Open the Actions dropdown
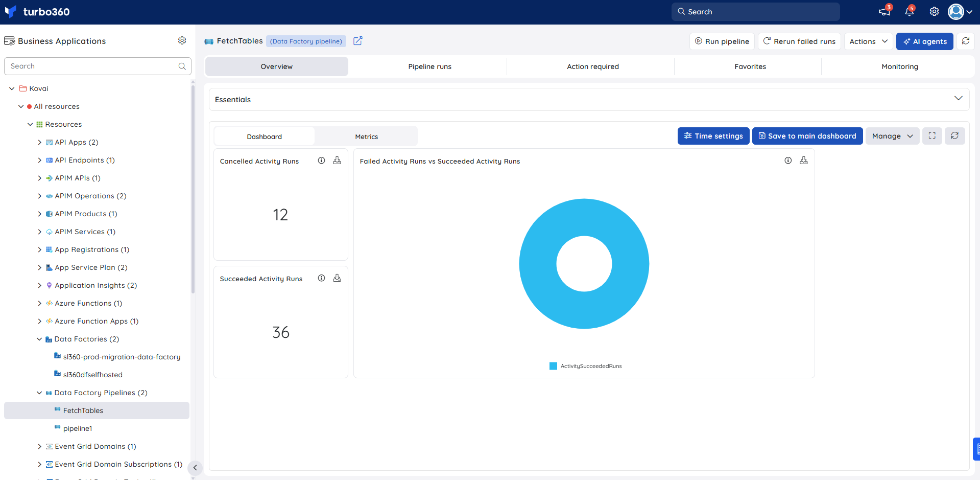The height and width of the screenshot is (480, 980). coord(869,41)
